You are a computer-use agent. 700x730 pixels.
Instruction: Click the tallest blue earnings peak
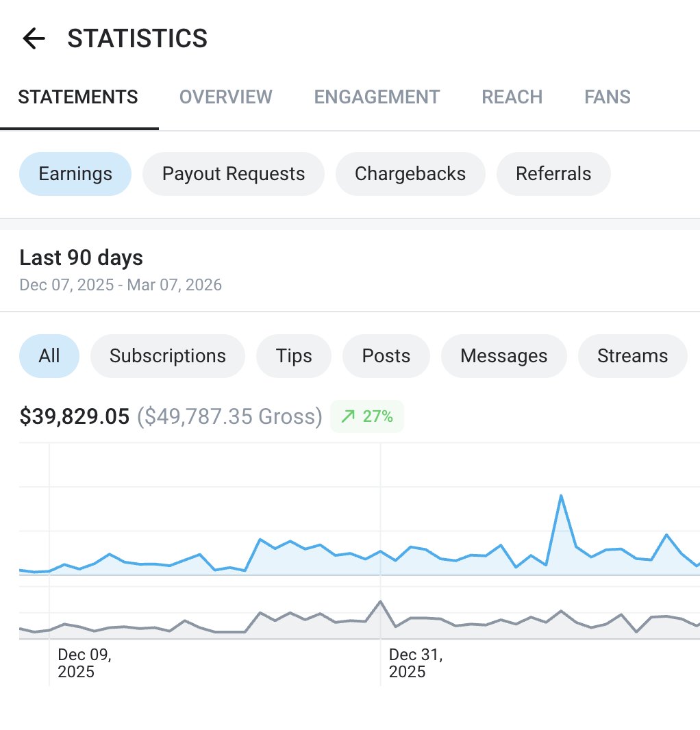pyautogui.click(x=561, y=496)
